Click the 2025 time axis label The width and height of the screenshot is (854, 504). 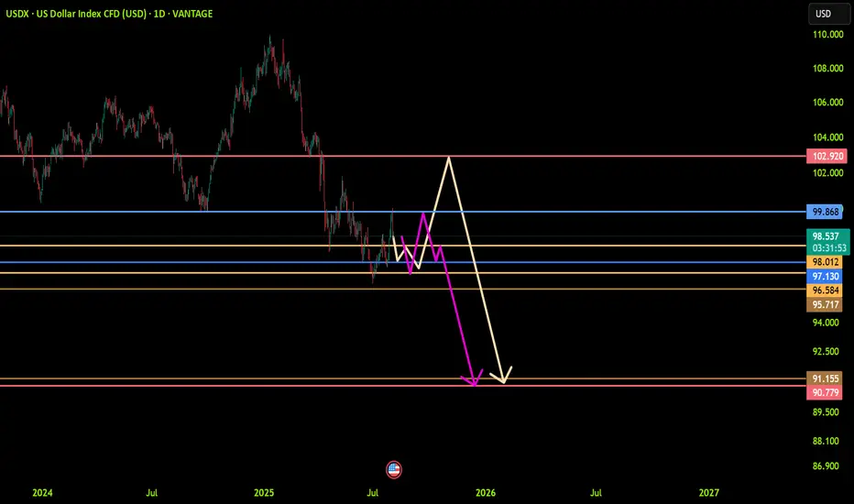(264, 493)
